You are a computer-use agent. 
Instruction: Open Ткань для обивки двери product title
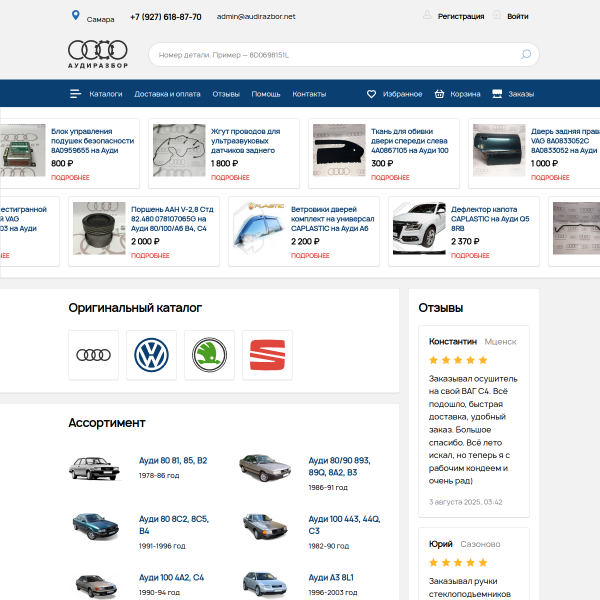(x=409, y=141)
